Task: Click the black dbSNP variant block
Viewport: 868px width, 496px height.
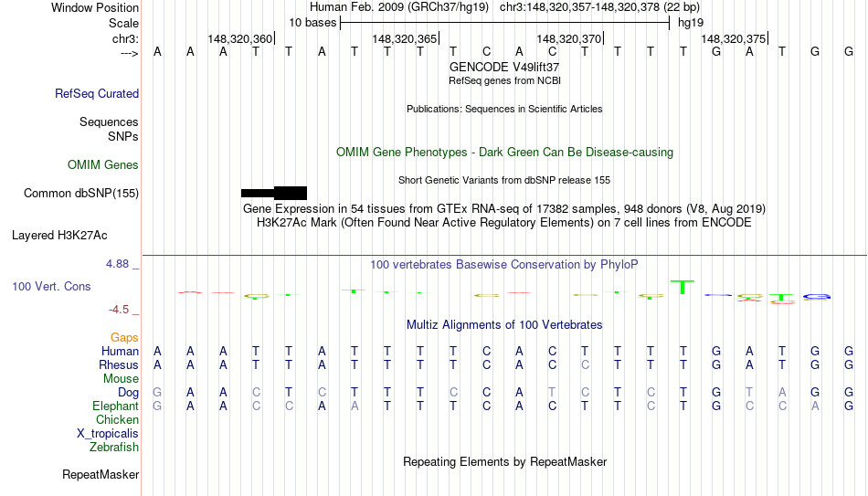Action: 274,194
